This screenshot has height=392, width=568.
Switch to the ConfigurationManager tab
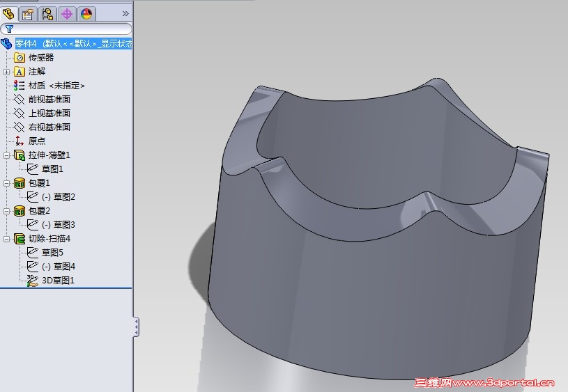[47, 14]
